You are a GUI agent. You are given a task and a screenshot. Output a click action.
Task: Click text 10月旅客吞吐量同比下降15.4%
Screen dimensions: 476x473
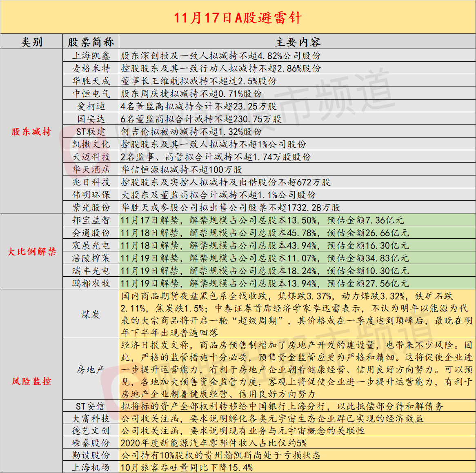click(187, 467)
